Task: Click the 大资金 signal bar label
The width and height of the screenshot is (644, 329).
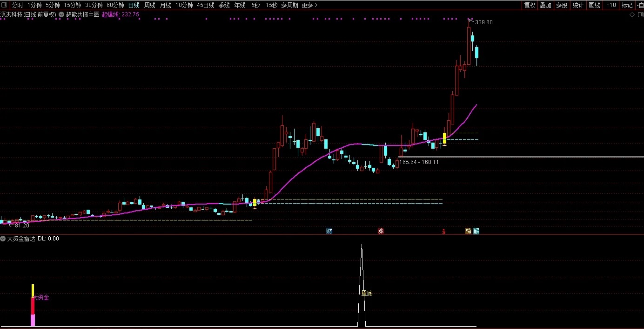Action: [41, 297]
